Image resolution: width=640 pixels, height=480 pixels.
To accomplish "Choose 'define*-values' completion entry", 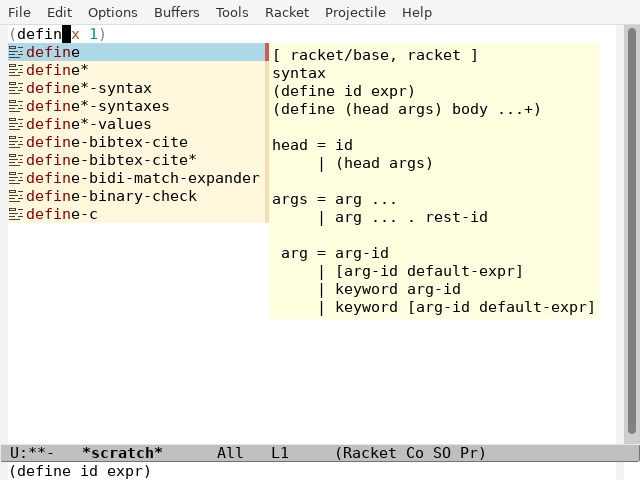I will pyautogui.click(x=136, y=124).
